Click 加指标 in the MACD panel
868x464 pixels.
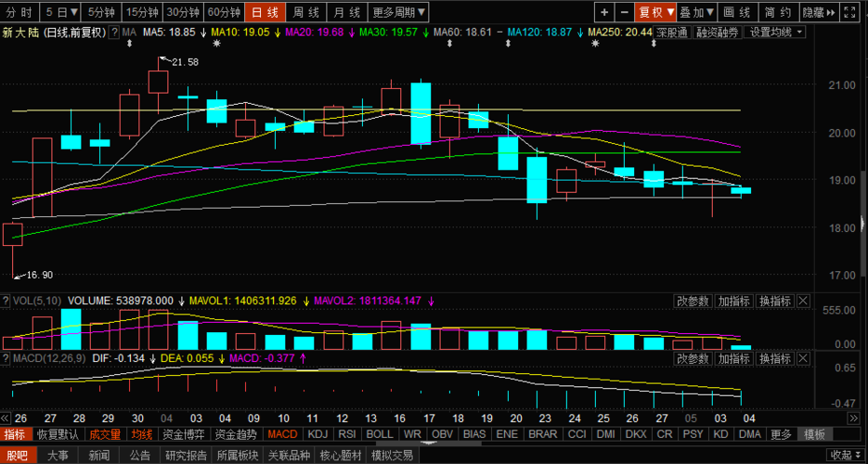click(733, 358)
